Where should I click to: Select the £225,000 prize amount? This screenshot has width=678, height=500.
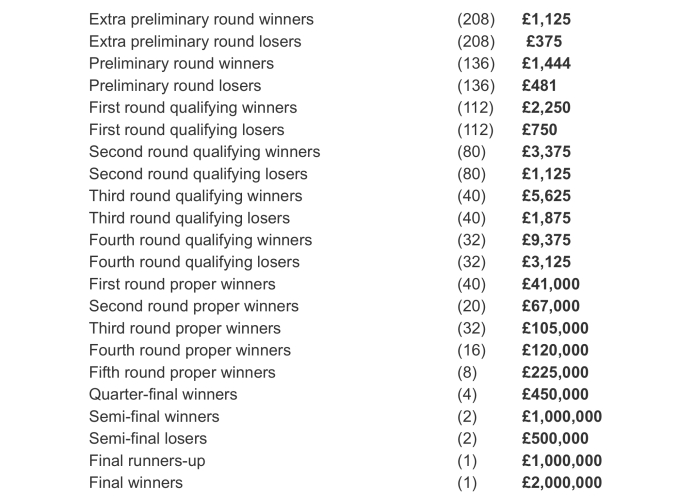tap(555, 372)
